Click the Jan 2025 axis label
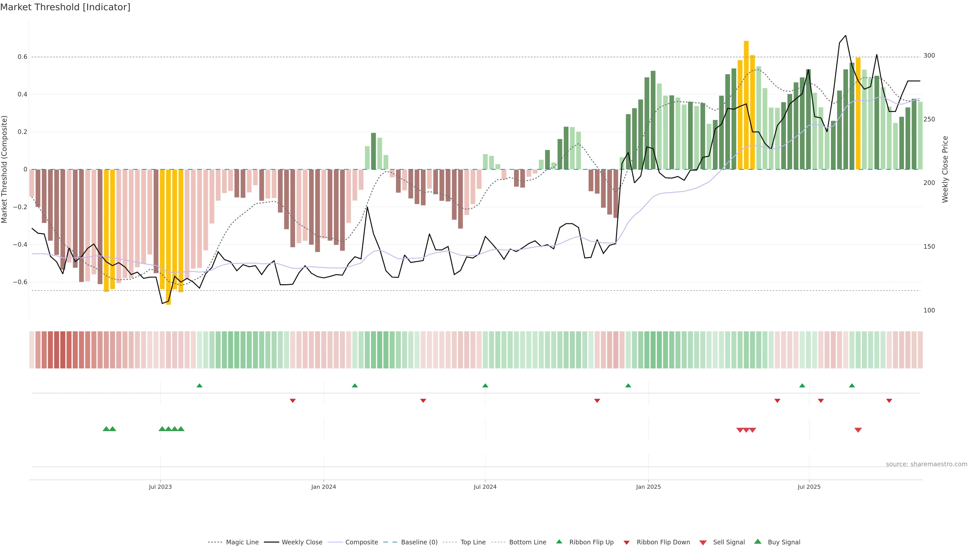This screenshot has width=980, height=551. [x=648, y=487]
